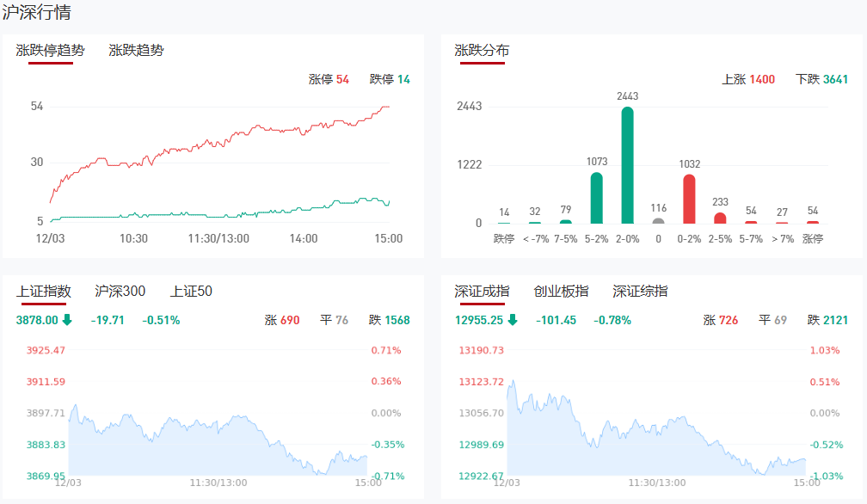Click the red 0-2% bar labeled 1032
The width and height of the screenshot is (867, 504).
click(x=689, y=199)
